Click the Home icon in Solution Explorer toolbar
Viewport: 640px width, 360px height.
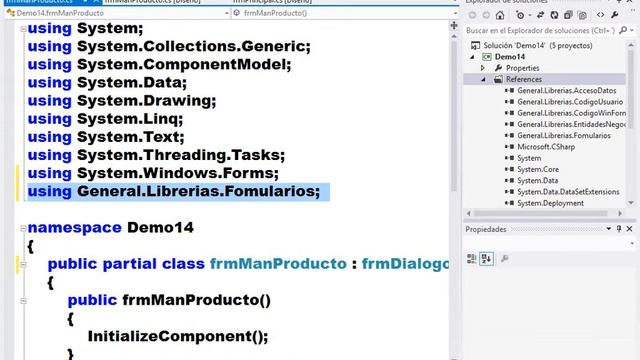(x=500, y=16)
